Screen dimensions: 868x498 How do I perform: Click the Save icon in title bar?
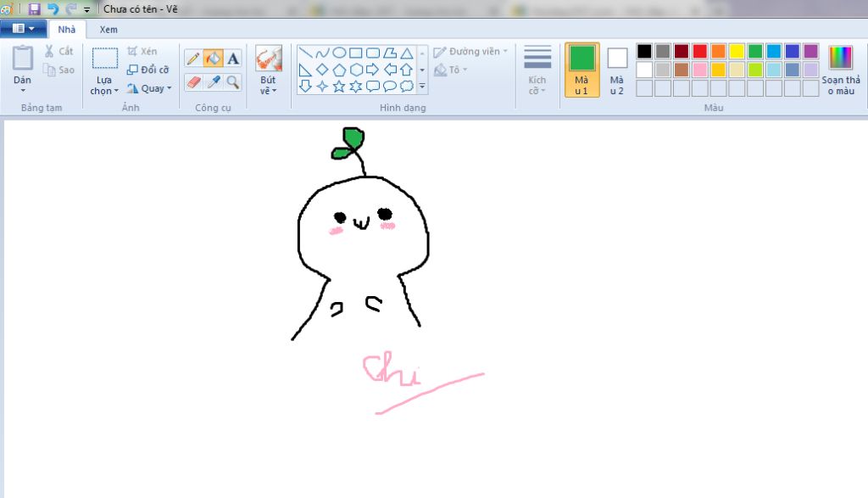click(34, 8)
